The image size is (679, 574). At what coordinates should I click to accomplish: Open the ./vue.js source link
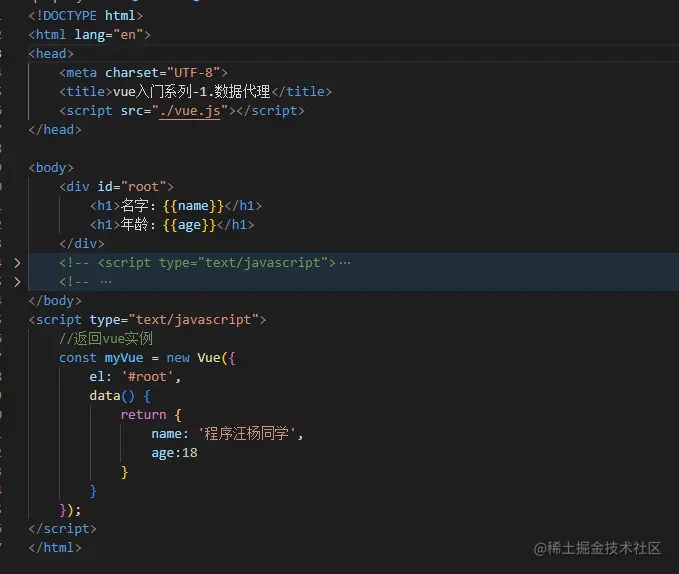click(x=190, y=111)
